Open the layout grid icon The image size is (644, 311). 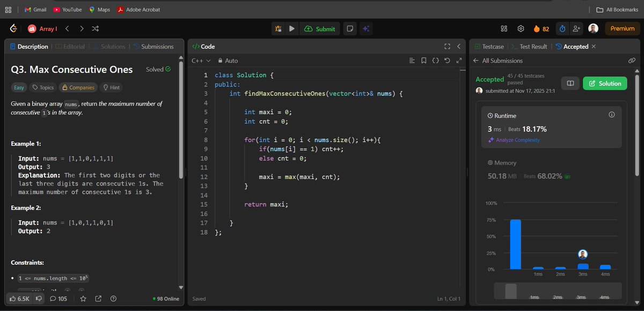[x=504, y=28]
